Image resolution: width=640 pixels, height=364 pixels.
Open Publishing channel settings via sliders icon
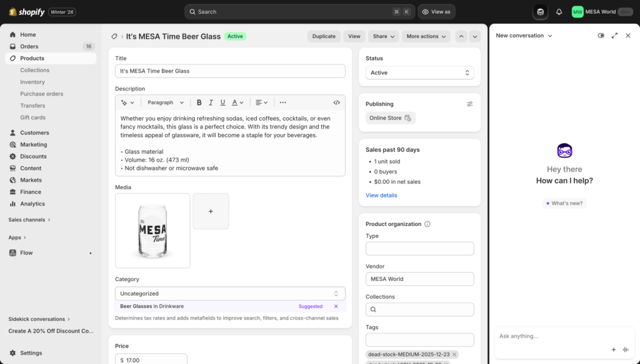click(x=469, y=104)
